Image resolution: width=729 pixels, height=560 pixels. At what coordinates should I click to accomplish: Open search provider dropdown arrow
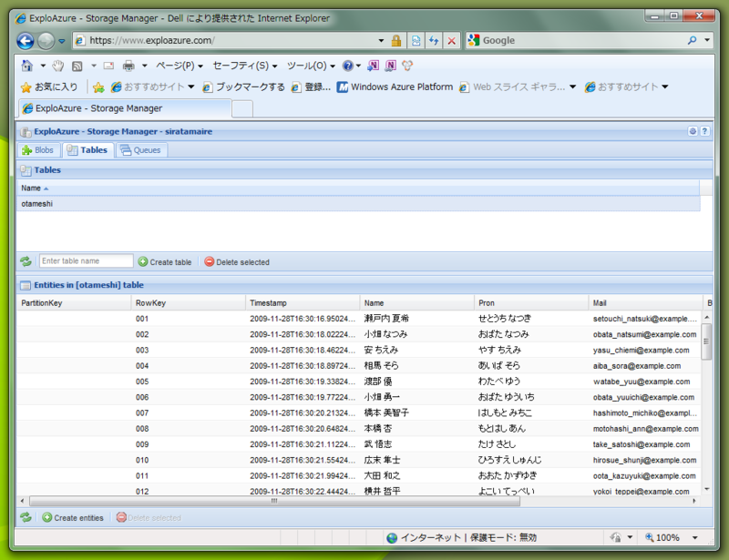(x=707, y=40)
